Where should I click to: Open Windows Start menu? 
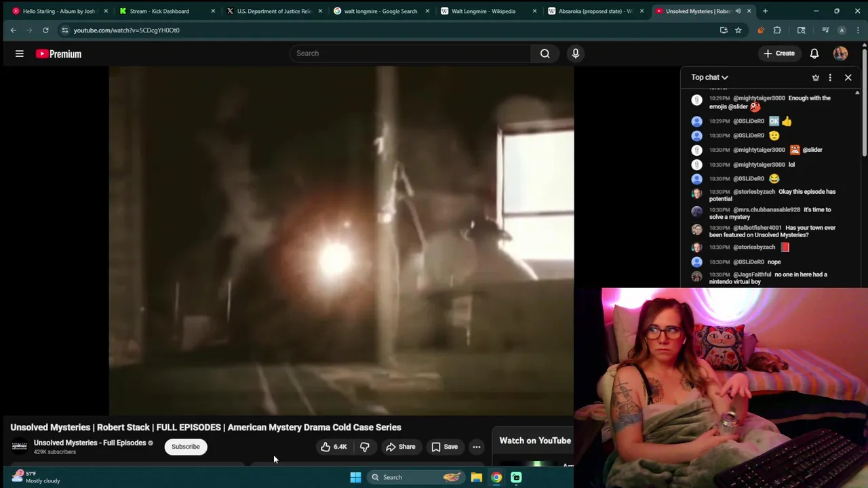click(355, 477)
